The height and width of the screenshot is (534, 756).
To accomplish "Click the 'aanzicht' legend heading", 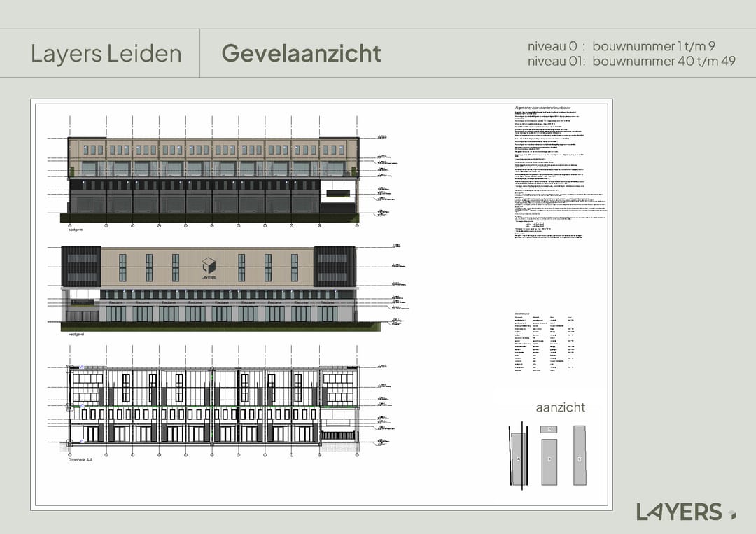I will 560,407.
